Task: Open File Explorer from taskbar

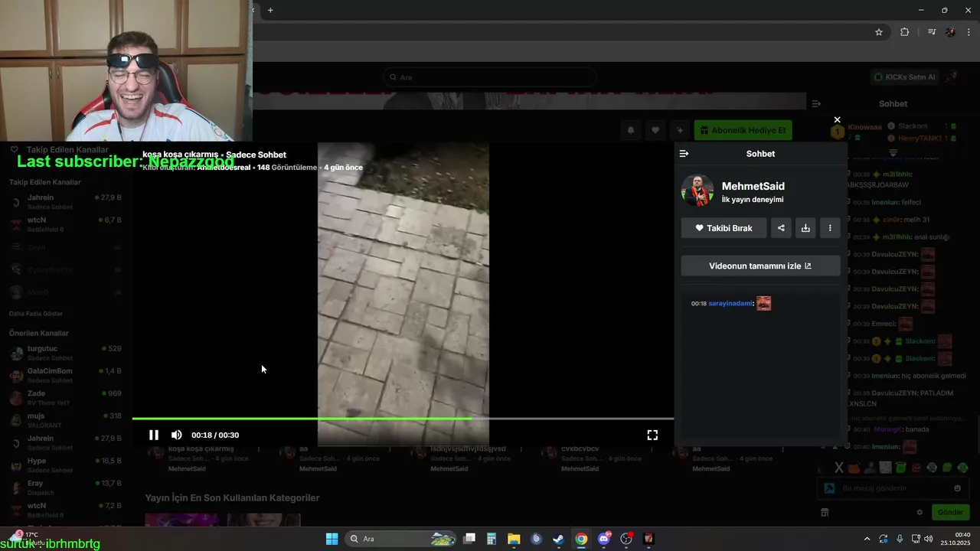Action: (x=514, y=539)
